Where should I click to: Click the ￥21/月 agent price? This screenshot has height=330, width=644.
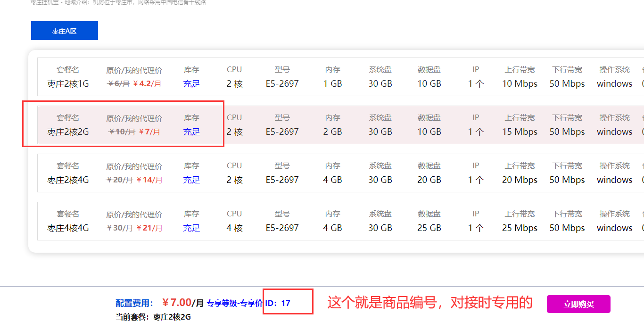149,228
